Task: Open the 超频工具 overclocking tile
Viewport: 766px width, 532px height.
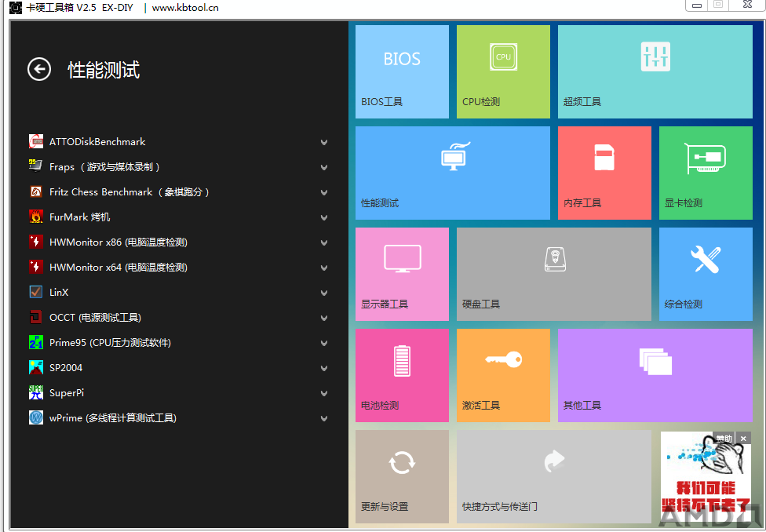Action: 655,72
